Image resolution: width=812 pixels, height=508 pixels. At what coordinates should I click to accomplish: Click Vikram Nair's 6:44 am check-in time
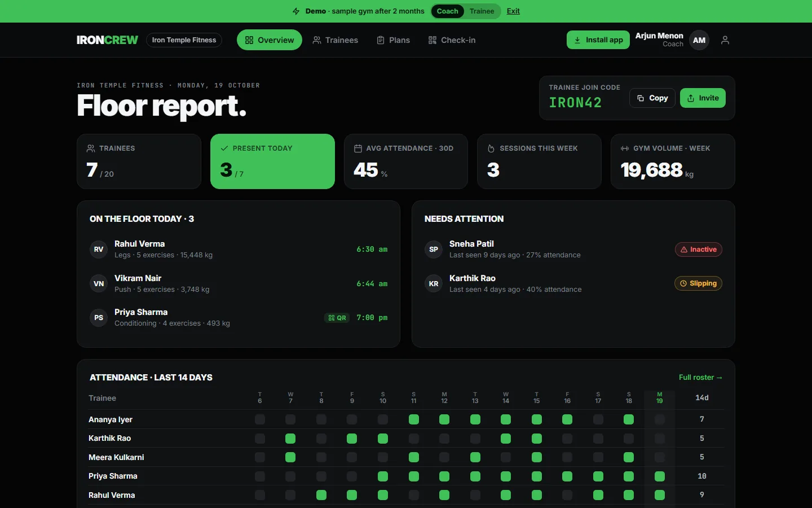point(372,284)
